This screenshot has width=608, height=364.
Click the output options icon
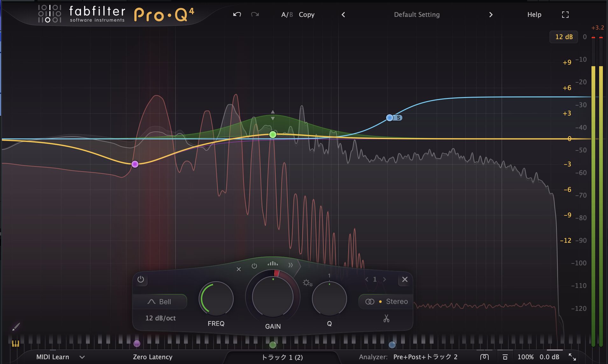point(505,357)
